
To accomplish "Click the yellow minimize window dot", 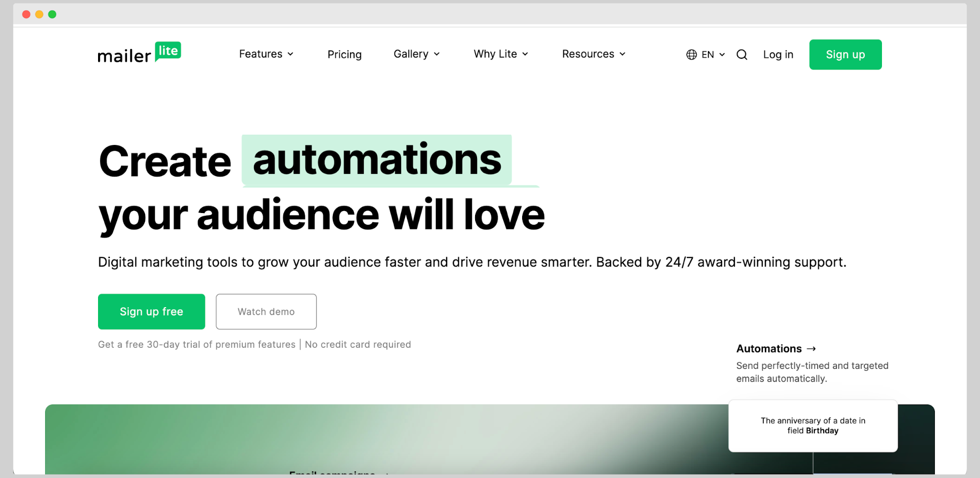I will 39,14.
